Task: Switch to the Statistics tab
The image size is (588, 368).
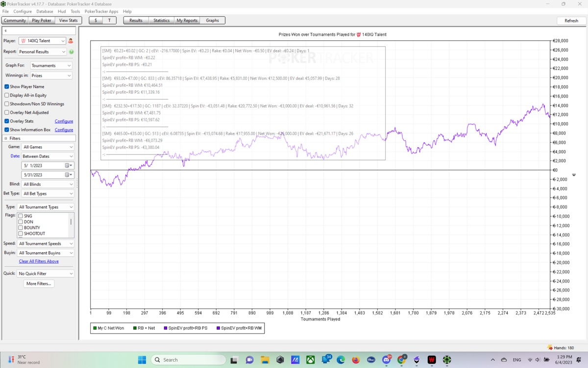Action: [x=161, y=21]
